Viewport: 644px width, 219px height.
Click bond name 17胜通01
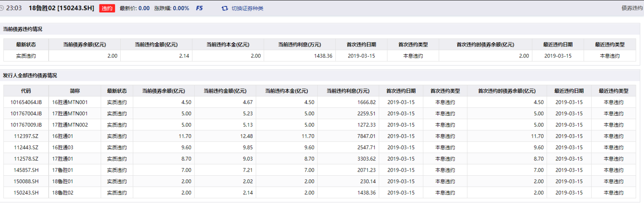[x=62, y=159]
